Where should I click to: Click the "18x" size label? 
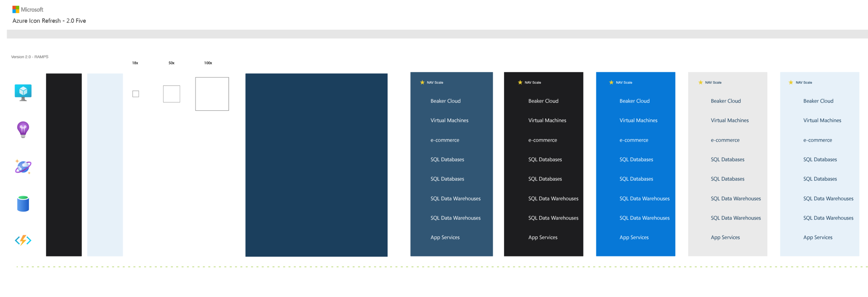[135, 63]
